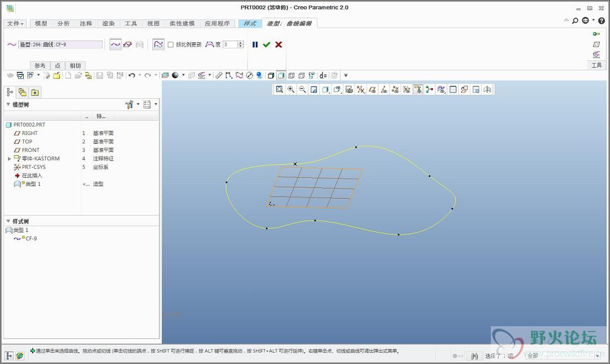
Task: Click the green checkmark to accept the curve edit
Action: (x=267, y=45)
